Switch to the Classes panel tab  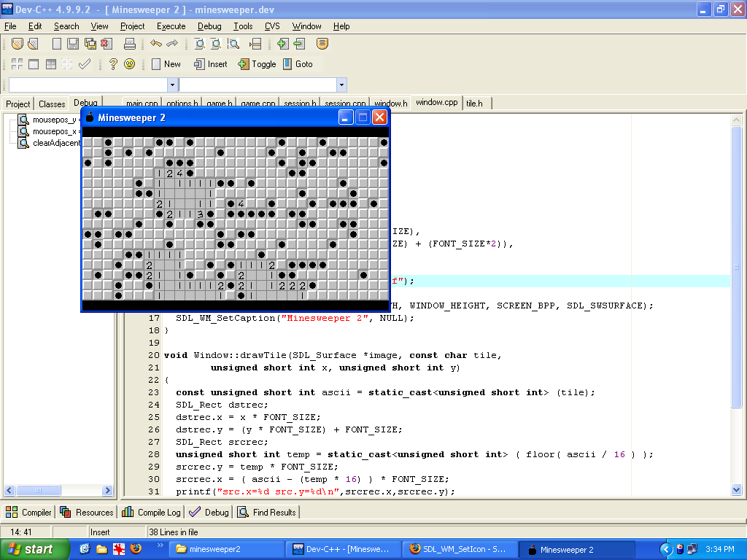tap(52, 104)
